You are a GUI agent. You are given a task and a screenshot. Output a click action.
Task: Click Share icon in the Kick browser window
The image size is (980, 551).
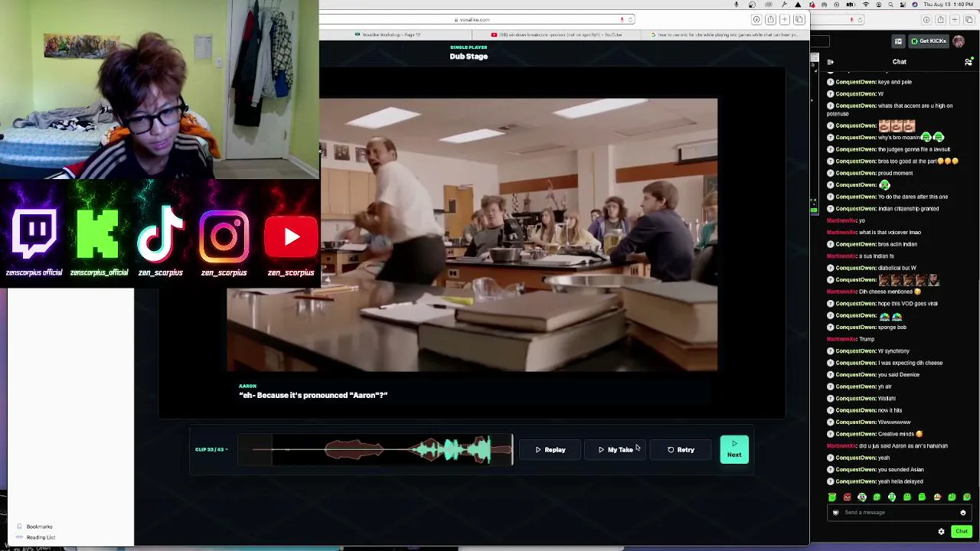(x=941, y=20)
